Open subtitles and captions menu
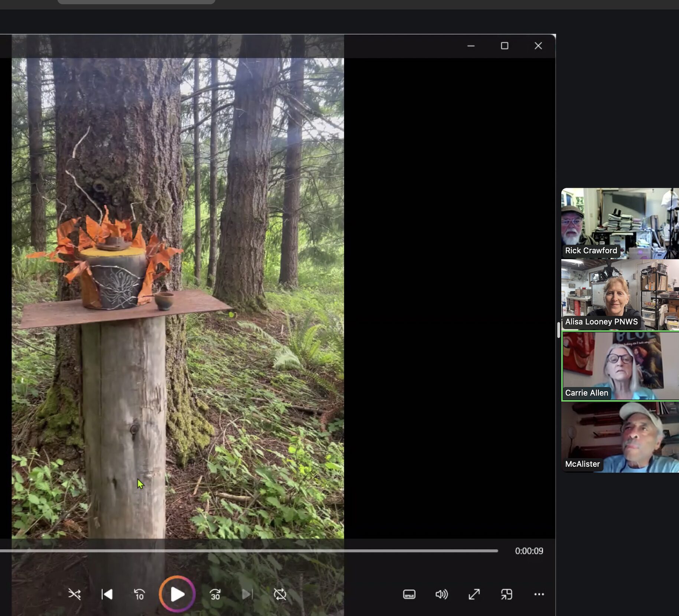679x616 pixels. click(x=409, y=594)
